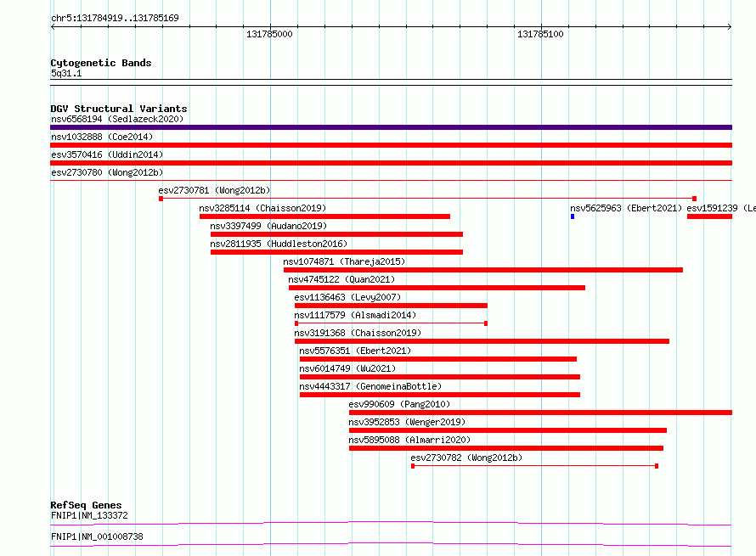Open FNIP1|NM_001008738 gene label
This screenshot has width=756, height=556.
(x=97, y=536)
